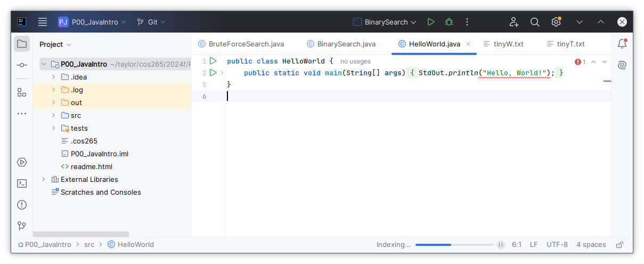Open the Commit tool window
This screenshot has width=644, height=264.
coord(22,65)
